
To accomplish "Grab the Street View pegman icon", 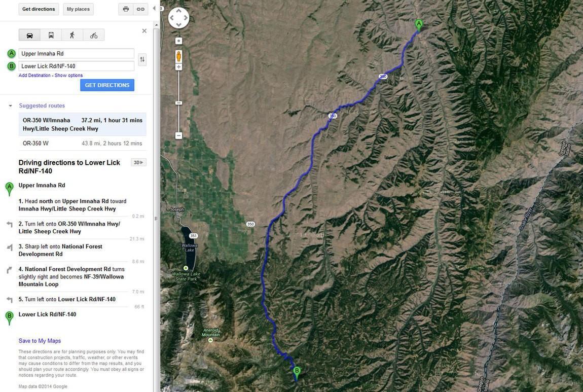I will pyautogui.click(x=179, y=56).
